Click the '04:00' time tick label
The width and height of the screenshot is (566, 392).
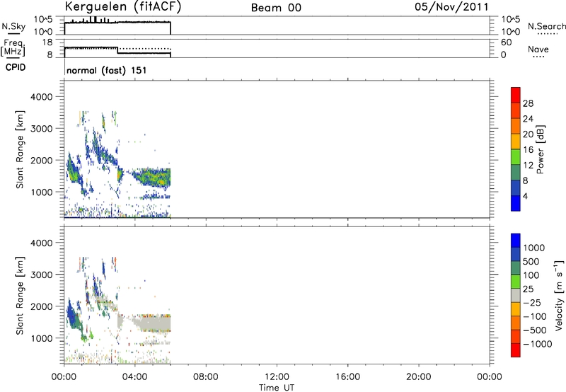coord(134,377)
